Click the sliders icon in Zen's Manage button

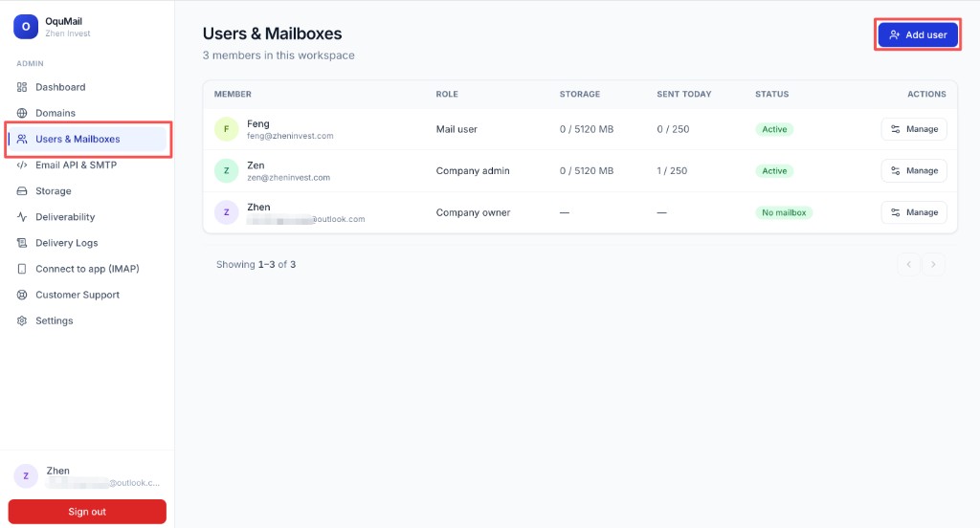(x=896, y=170)
